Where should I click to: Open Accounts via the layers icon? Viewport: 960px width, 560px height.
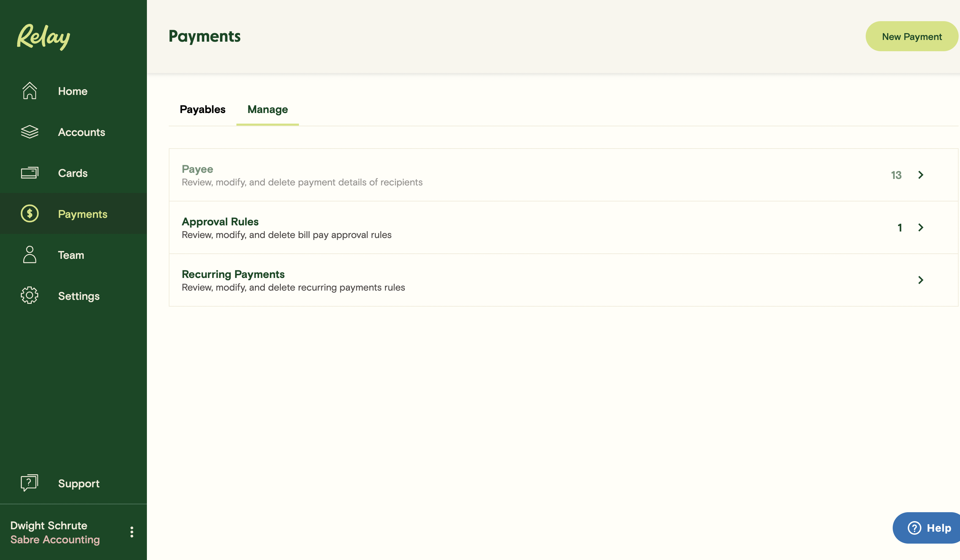coord(29,132)
